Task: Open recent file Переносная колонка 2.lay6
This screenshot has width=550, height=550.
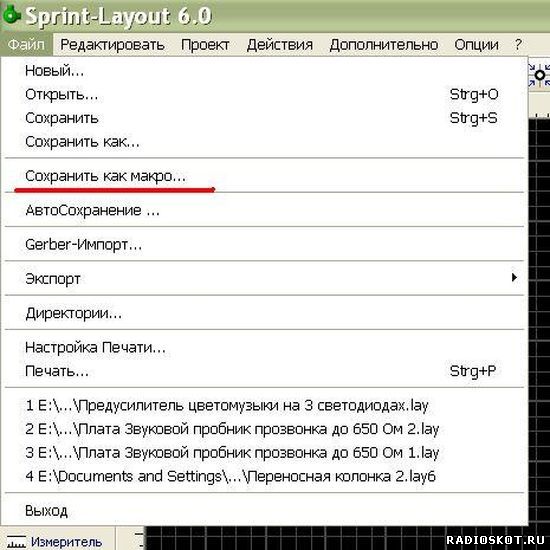Action: (264, 476)
